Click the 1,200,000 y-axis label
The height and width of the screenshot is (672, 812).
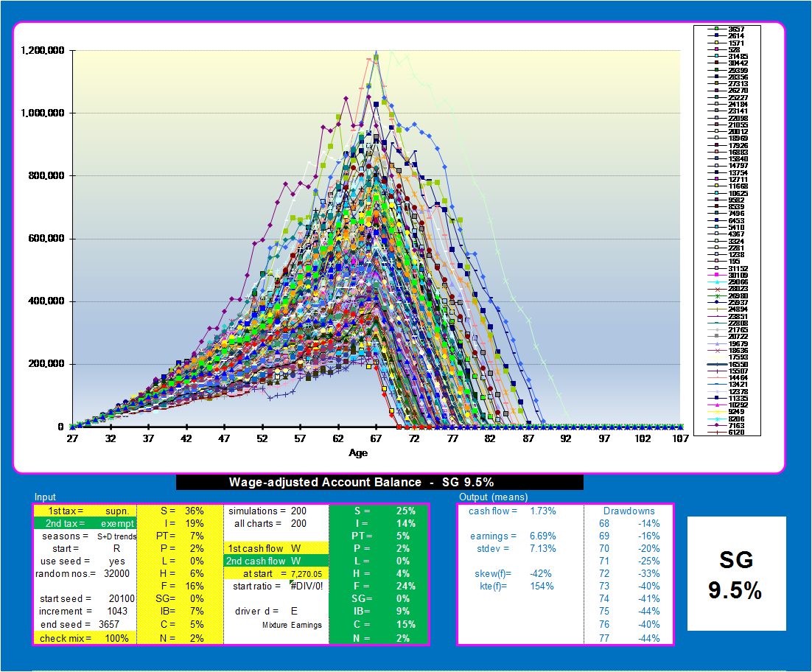[43, 50]
